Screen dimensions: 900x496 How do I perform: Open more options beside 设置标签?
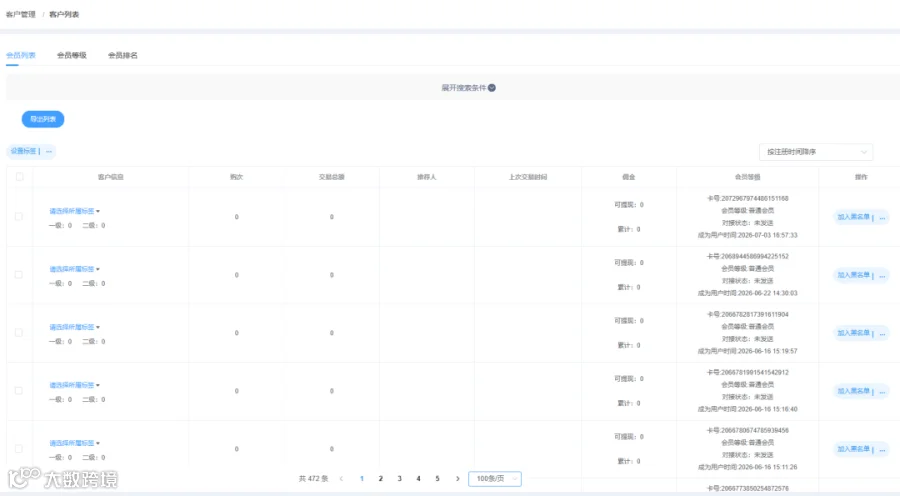[49, 152]
